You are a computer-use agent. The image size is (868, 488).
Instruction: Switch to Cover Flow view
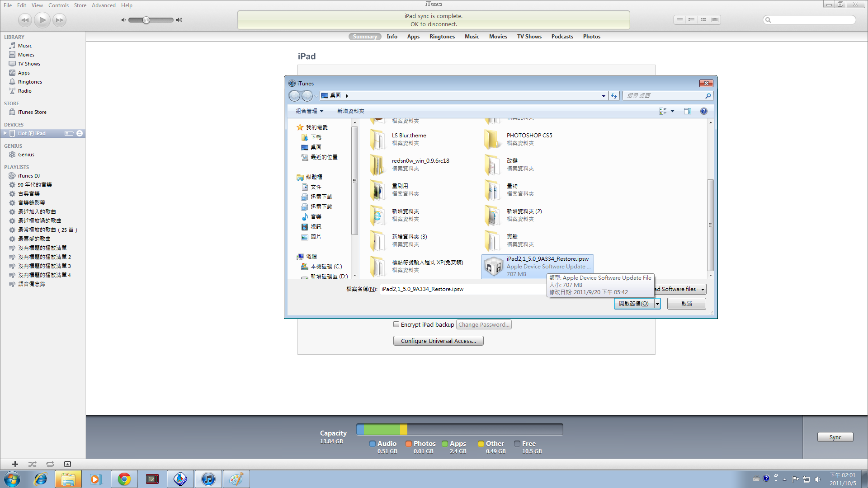pyautogui.click(x=715, y=20)
